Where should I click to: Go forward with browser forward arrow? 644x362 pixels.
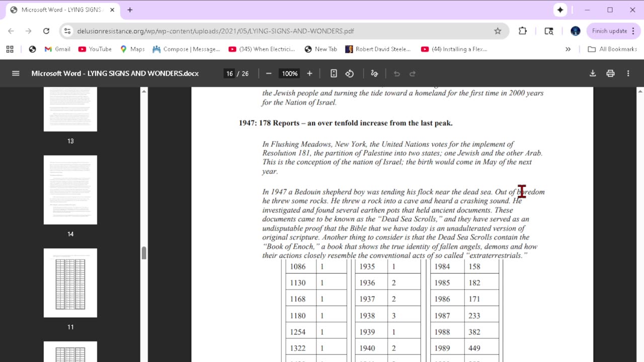point(29,31)
